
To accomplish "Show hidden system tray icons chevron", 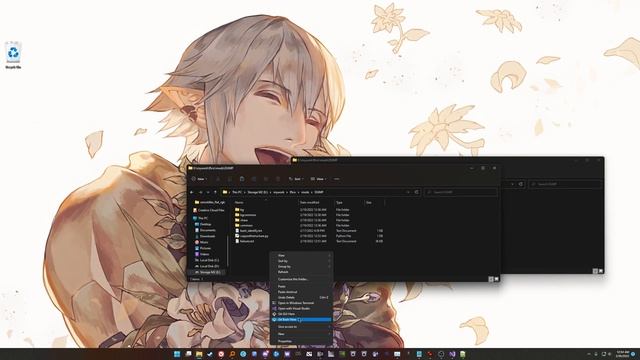I will point(588,354).
